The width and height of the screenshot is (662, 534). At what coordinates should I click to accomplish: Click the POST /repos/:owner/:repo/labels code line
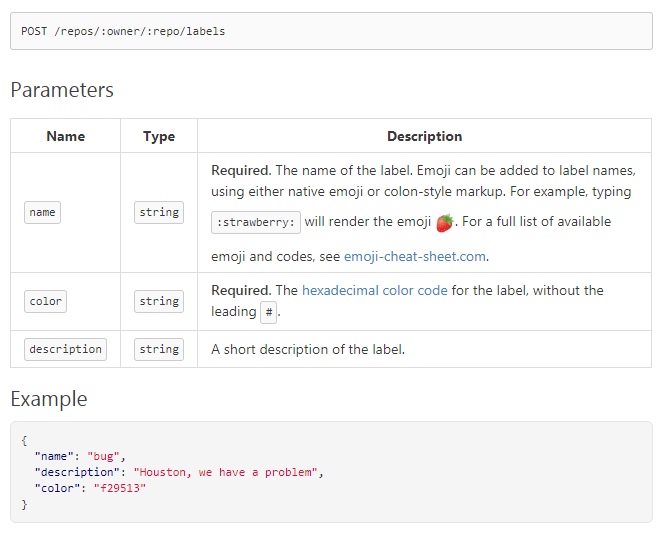pos(123,31)
